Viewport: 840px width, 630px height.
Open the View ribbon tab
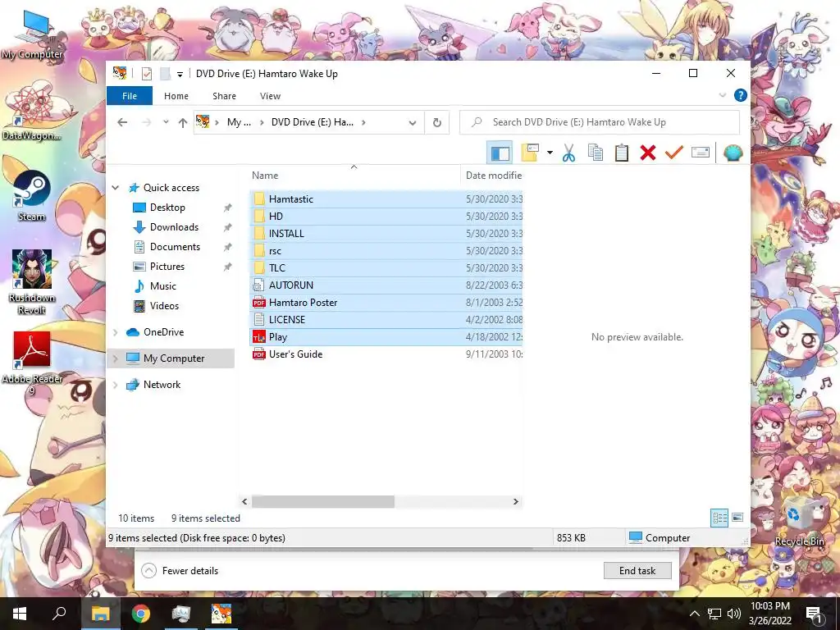270,96
